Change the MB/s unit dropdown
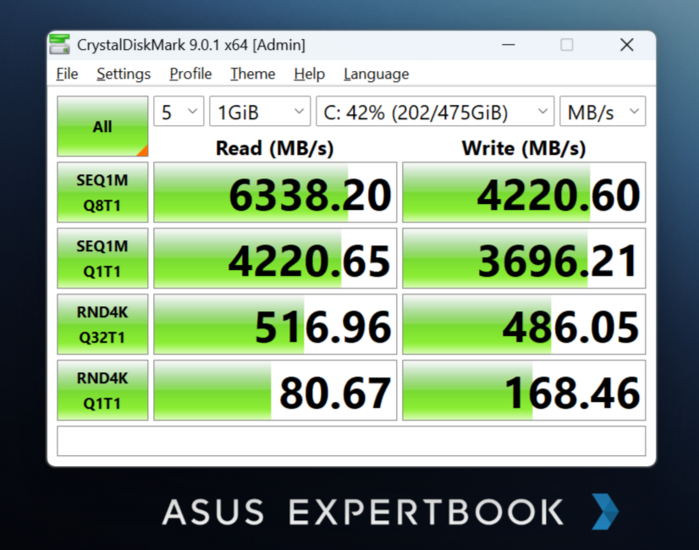699x550 pixels. tap(603, 112)
